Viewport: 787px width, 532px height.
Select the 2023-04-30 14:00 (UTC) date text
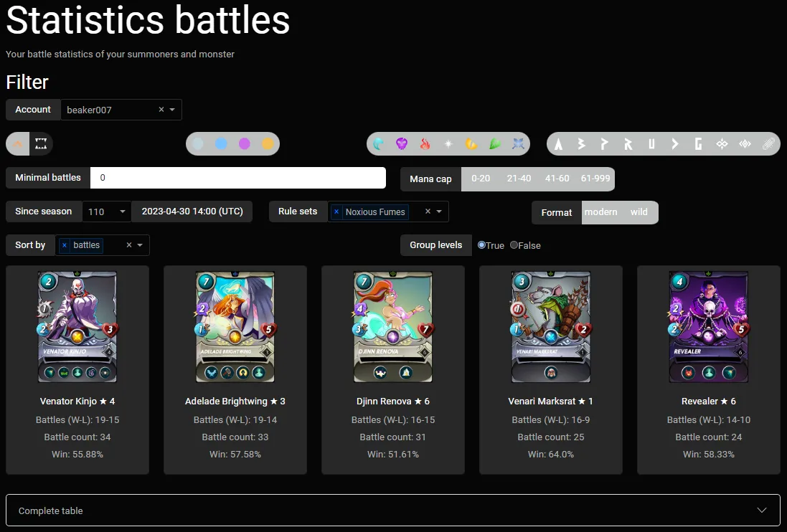(x=192, y=211)
